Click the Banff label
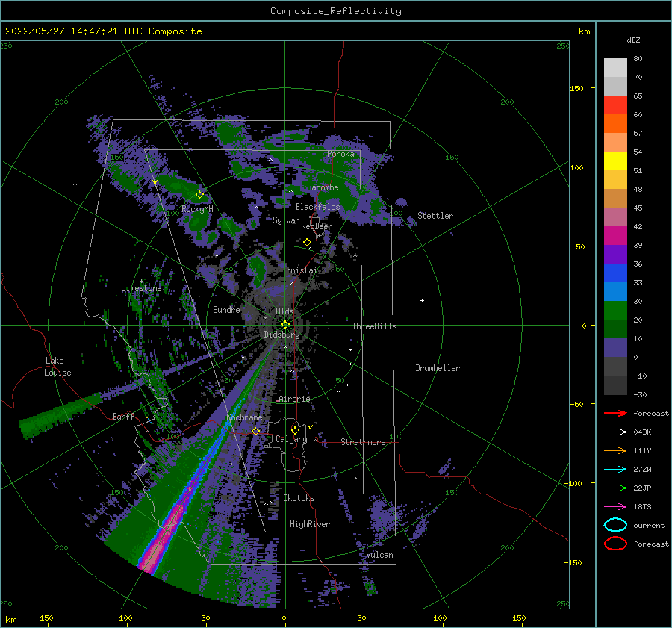 (x=123, y=416)
